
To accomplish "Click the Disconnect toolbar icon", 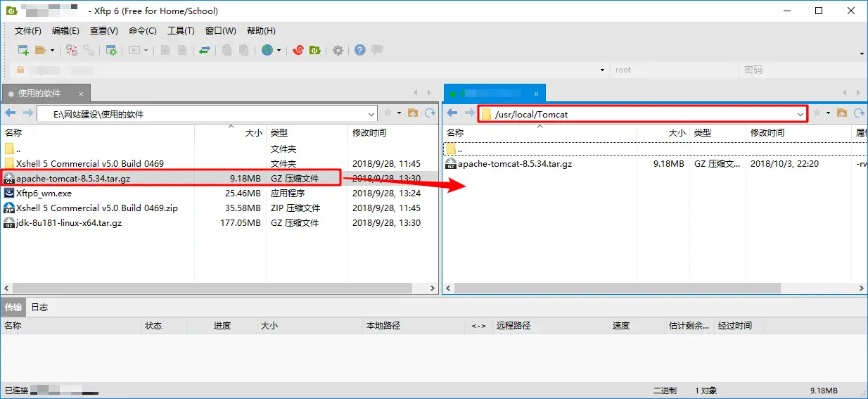I will 71,50.
